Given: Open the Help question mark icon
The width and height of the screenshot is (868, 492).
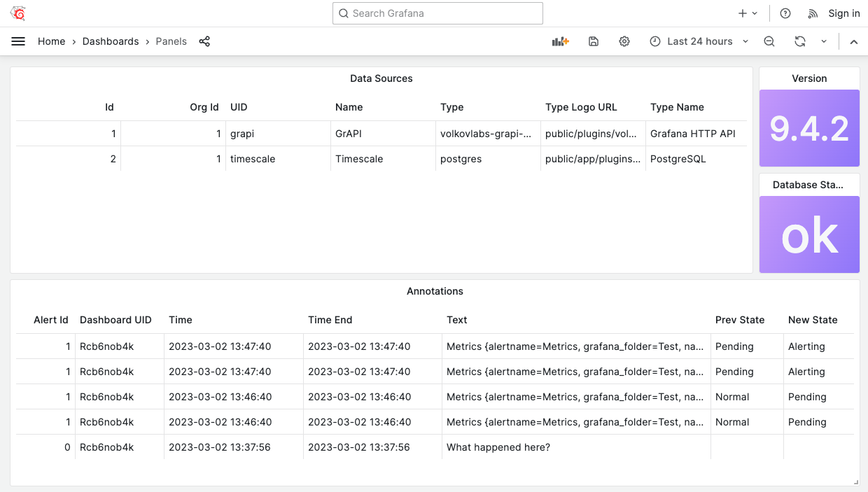Looking at the screenshot, I should [785, 13].
